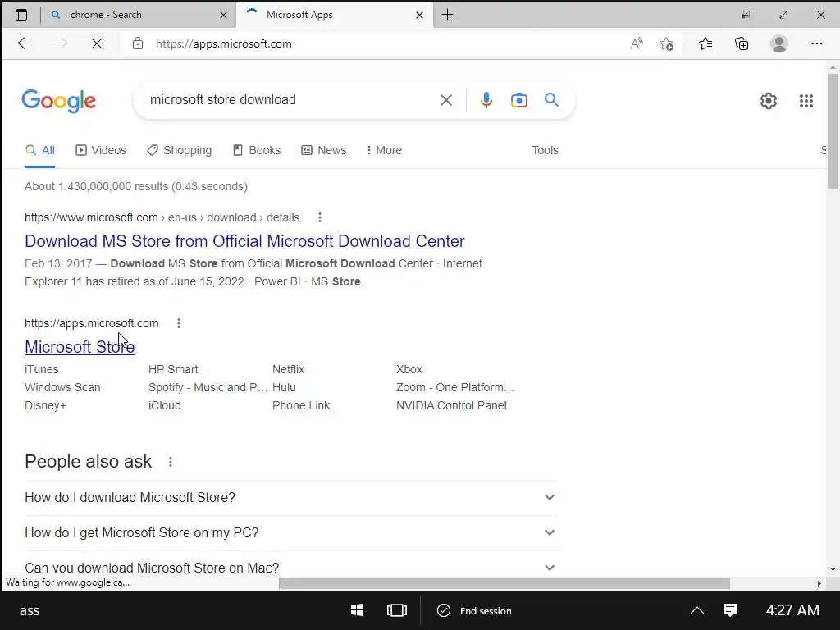Clear the Google search box text
840x630 pixels.
(x=445, y=99)
